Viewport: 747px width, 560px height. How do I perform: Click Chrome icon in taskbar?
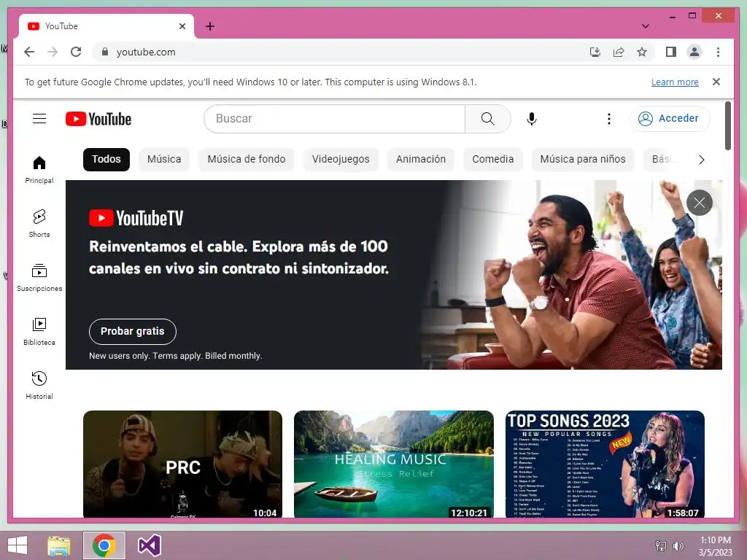(x=104, y=545)
